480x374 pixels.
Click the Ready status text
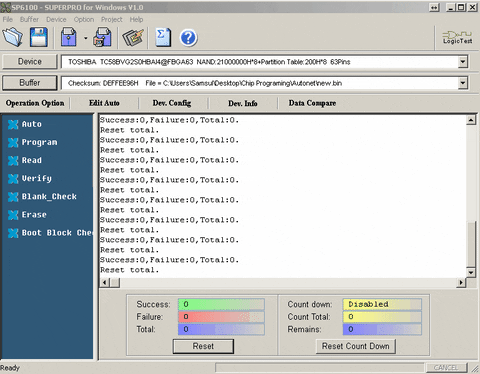tap(10, 368)
